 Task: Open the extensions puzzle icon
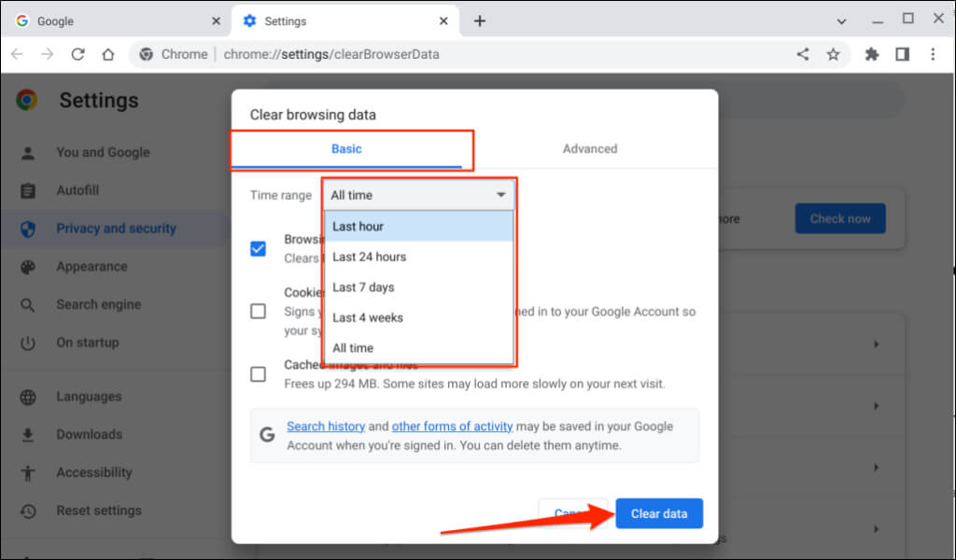pyautogui.click(x=871, y=54)
